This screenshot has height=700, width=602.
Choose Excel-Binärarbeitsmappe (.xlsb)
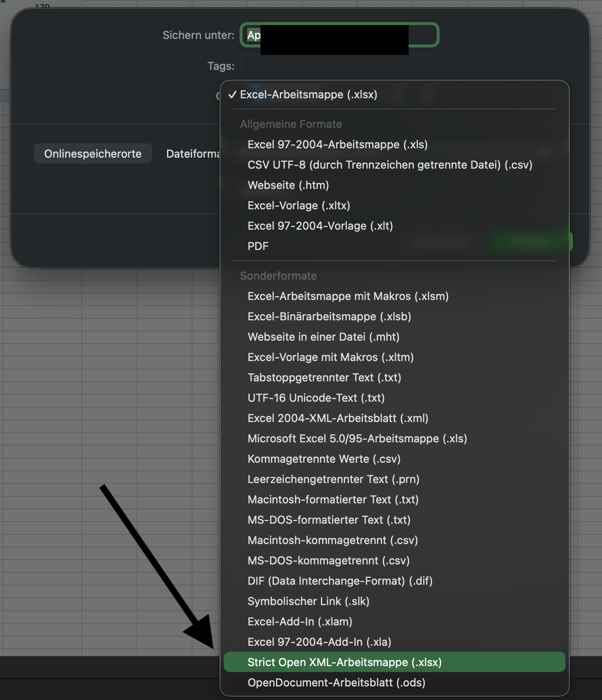(394, 317)
